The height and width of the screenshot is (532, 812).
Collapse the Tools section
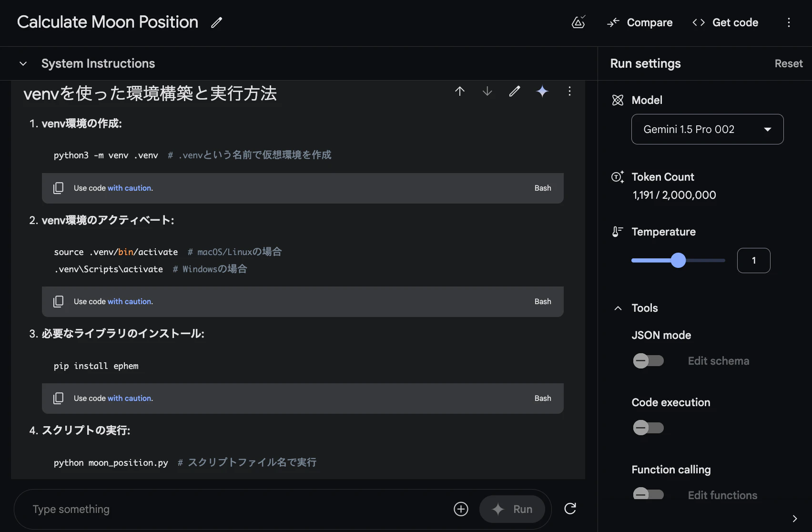pyautogui.click(x=618, y=308)
